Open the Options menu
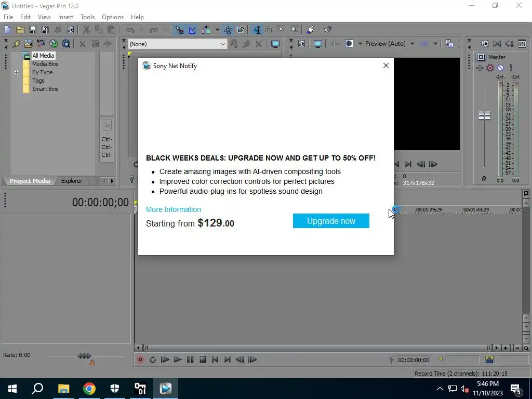This screenshot has height=399, width=532. (113, 17)
